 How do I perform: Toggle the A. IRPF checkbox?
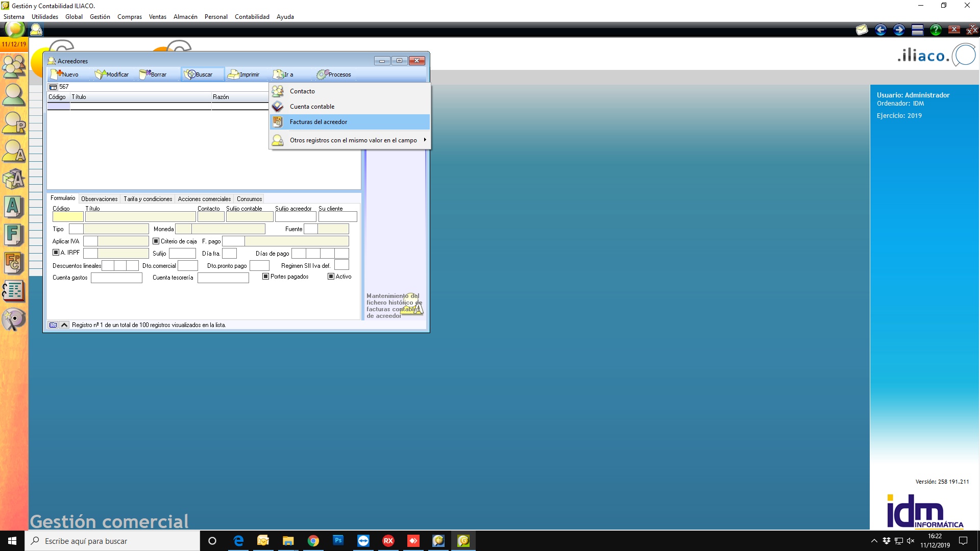[x=56, y=253]
